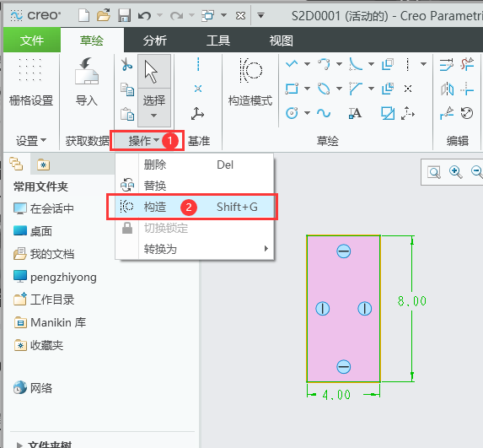Select the datum coordinate system tool in 基准 group
Image resolution: width=483 pixels, height=448 pixels.
point(197,113)
